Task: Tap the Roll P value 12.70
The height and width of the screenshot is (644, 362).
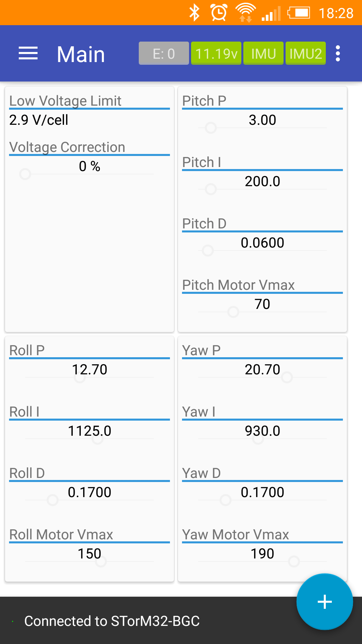Action: pyautogui.click(x=89, y=370)
